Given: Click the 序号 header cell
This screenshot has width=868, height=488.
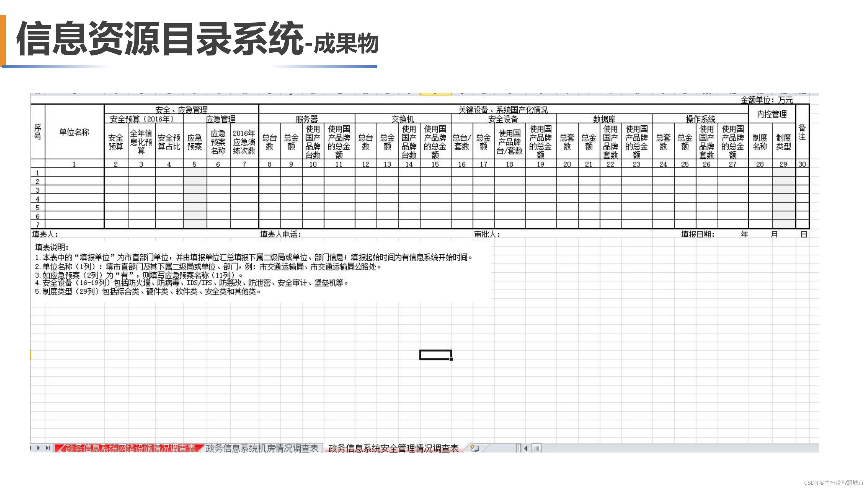Looking at the screenshot, I should point(38,132).
